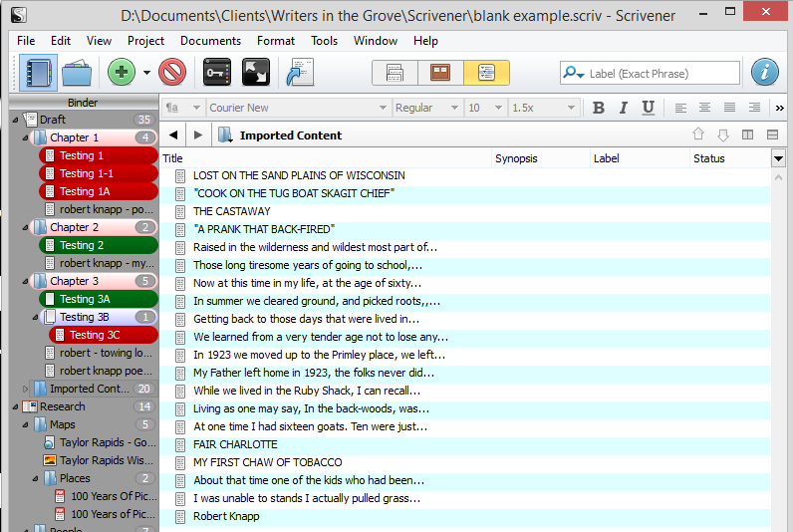The image size is (793, 532).
Task: Click the green Add item button
Action: pos(122,73)
